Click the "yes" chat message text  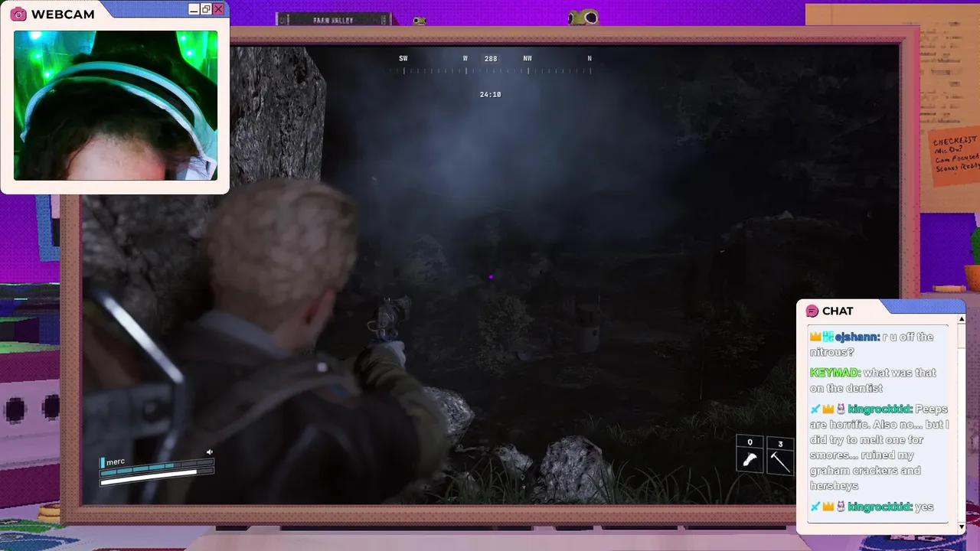[x=924, y=507]
